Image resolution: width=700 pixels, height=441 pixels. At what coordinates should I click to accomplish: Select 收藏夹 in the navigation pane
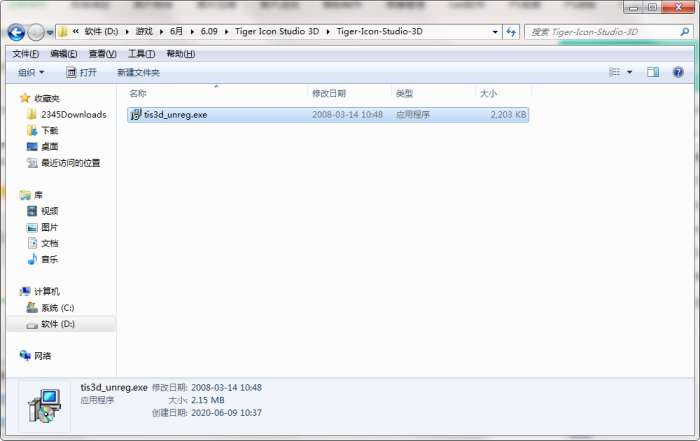coord(46,98)
